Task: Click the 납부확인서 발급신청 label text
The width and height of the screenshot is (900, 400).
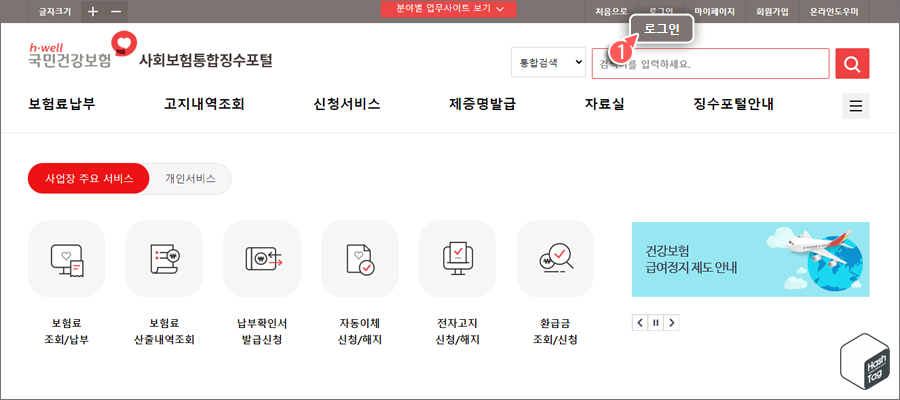Action: point(262,332)
